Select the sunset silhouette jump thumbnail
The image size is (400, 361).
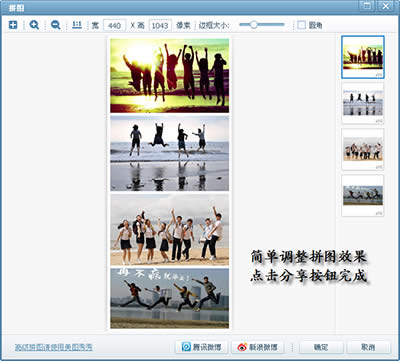click(x=363, y=57)
